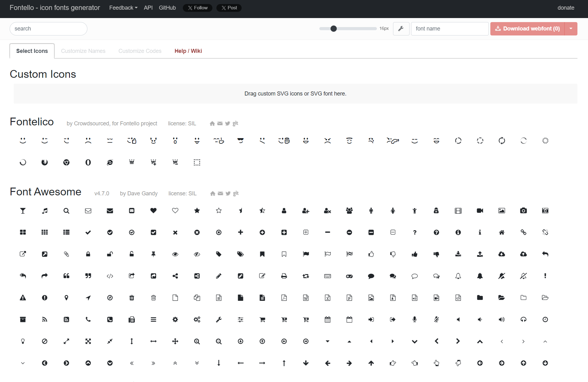Open the GitHub link in navbar

[167, 8]
